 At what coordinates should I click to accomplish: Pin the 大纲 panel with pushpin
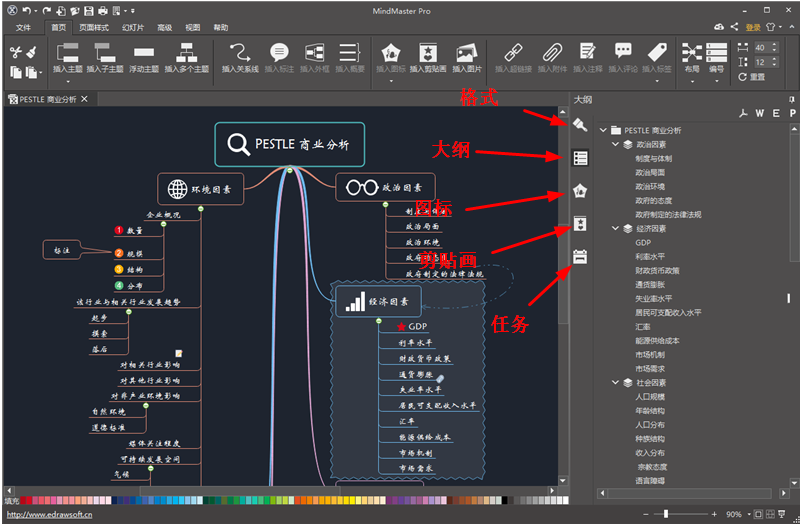pyautogui.click(x=791, y=99)
